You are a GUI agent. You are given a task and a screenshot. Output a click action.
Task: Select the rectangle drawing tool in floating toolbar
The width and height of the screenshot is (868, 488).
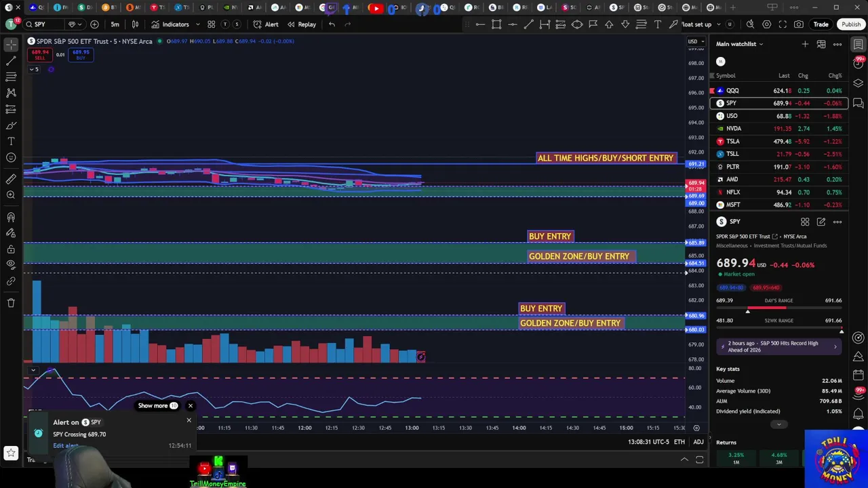point(496,24)
